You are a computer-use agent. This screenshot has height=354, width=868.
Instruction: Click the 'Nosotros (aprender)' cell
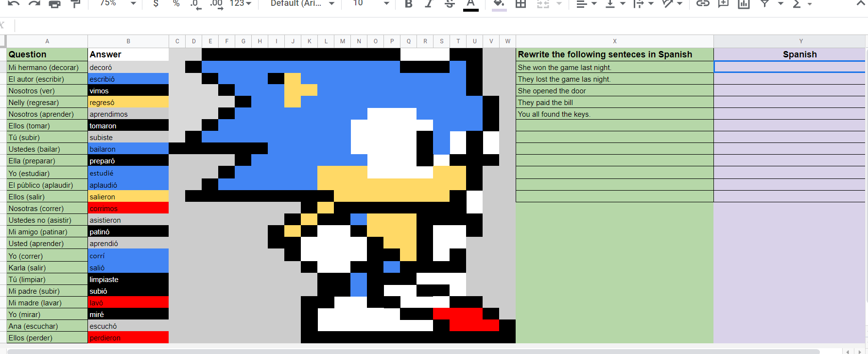pos(47,114)
